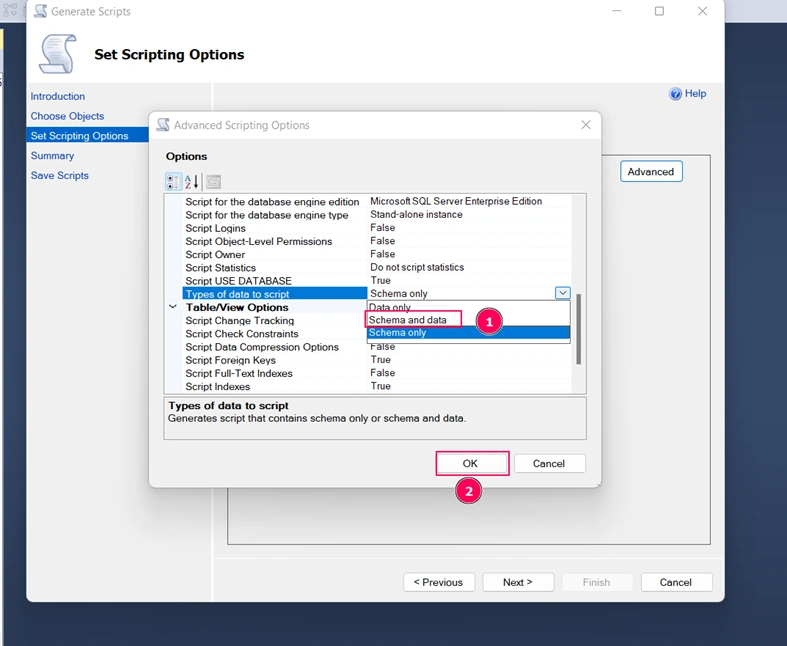Collapse the Table/View Options group
The image size is (787, 646).
173,307
